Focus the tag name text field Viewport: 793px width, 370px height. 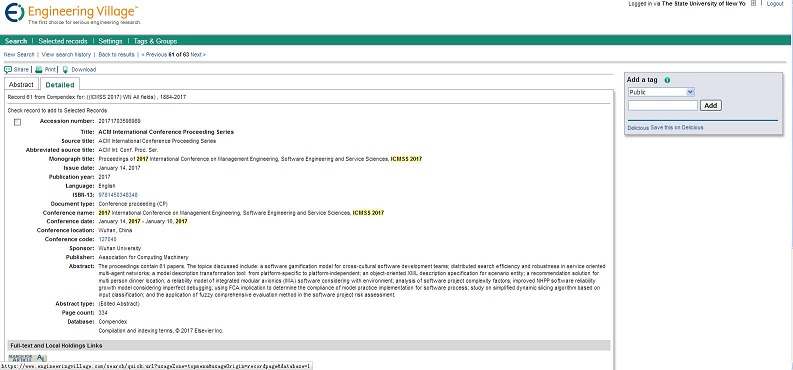click(x=663, y=106)
